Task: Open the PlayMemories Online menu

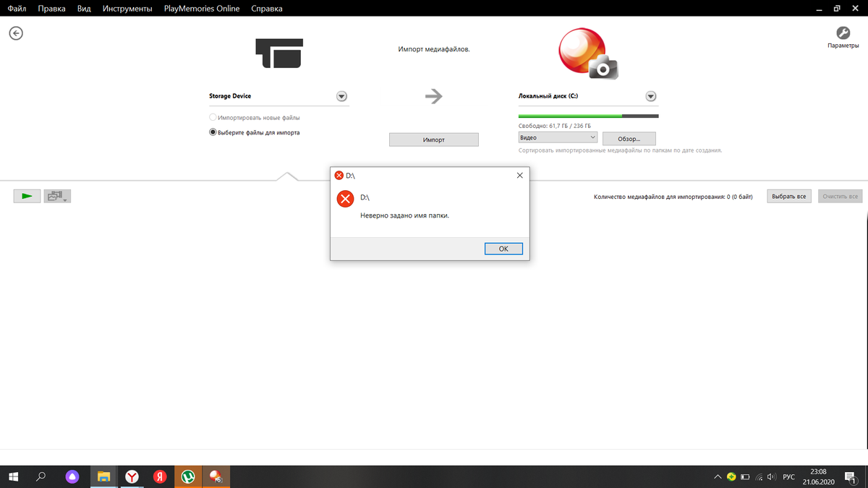Action: click(203, 9)
